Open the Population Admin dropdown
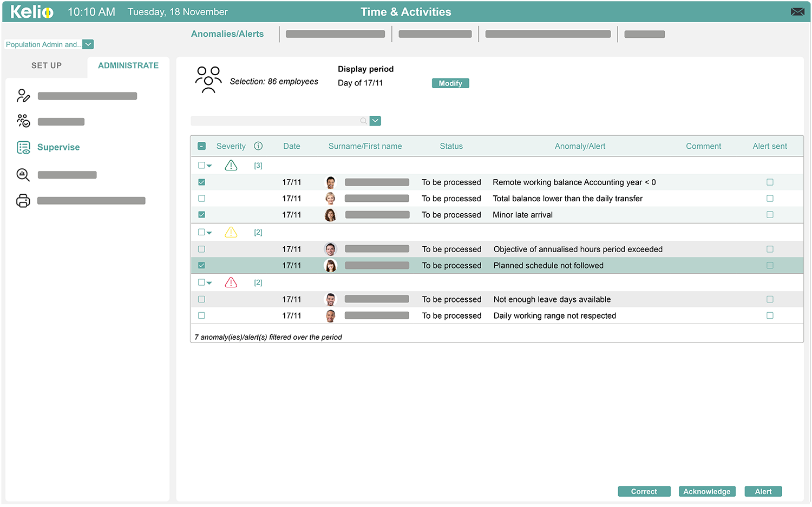 pos(88,44)
